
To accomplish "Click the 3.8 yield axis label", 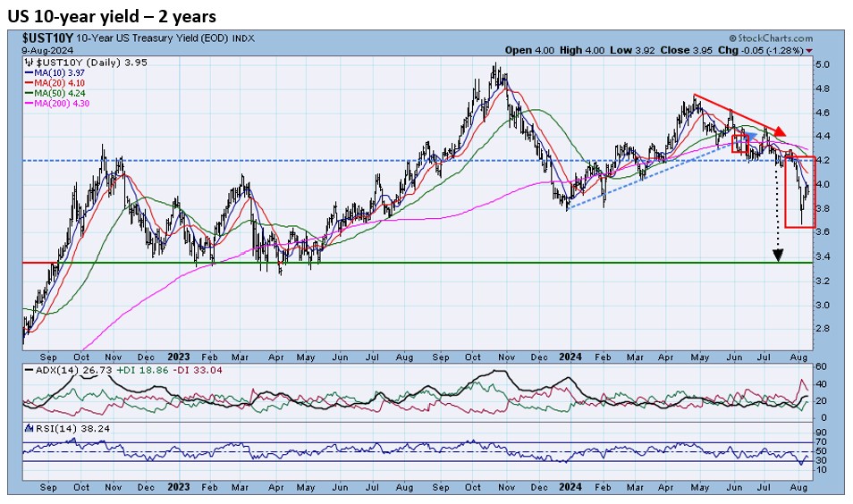I will pyautogui.click(x=823, y=209).
